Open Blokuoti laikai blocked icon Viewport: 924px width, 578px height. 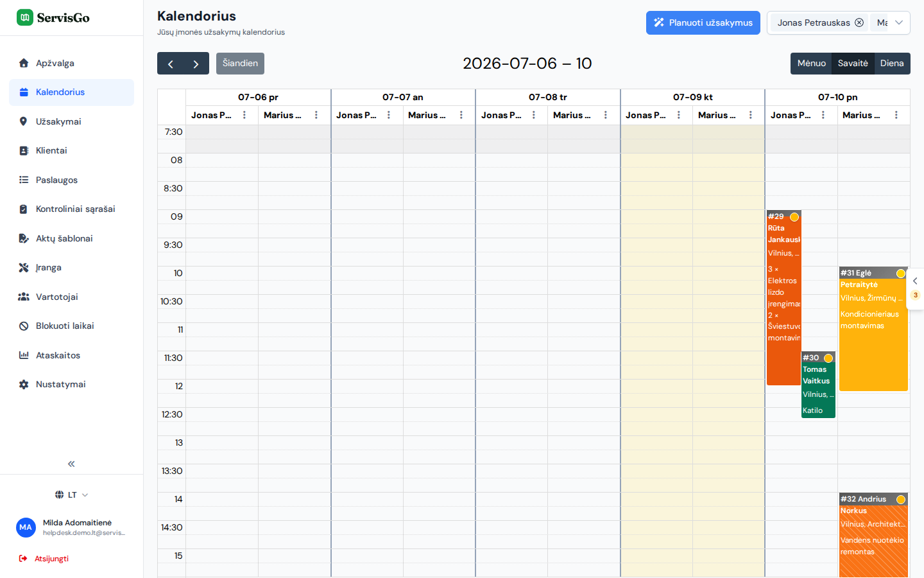(x=24, y=326)
